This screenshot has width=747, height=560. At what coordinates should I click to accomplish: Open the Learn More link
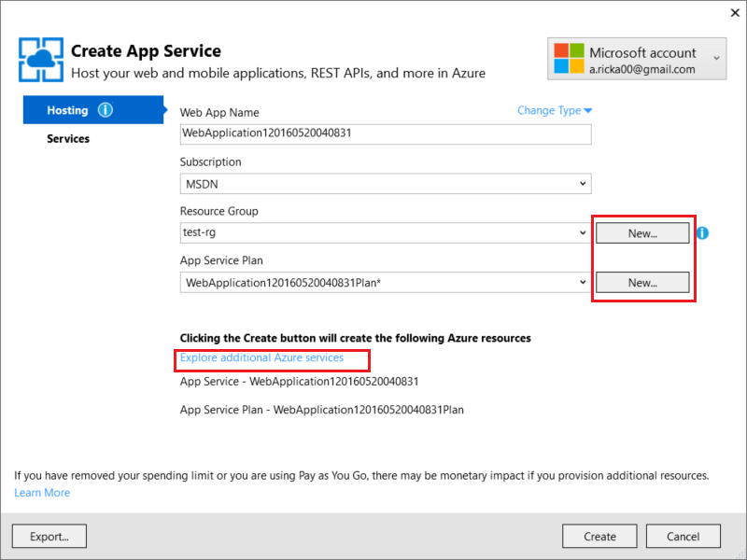click(x=42, y=493)
